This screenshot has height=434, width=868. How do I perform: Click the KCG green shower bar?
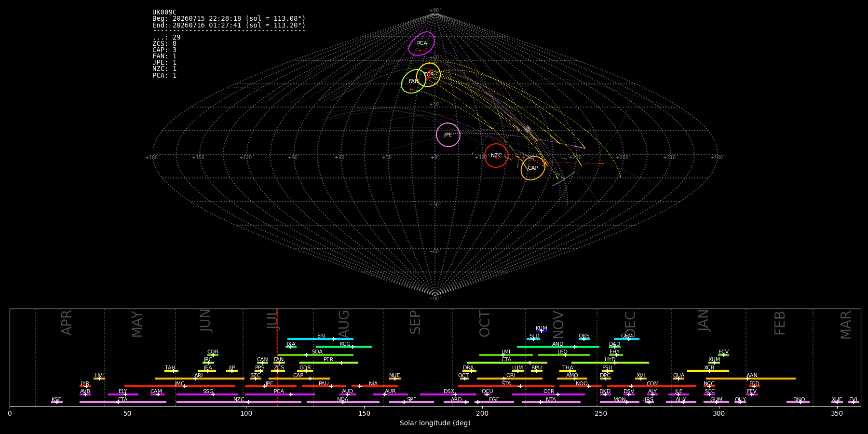[344, 347]
